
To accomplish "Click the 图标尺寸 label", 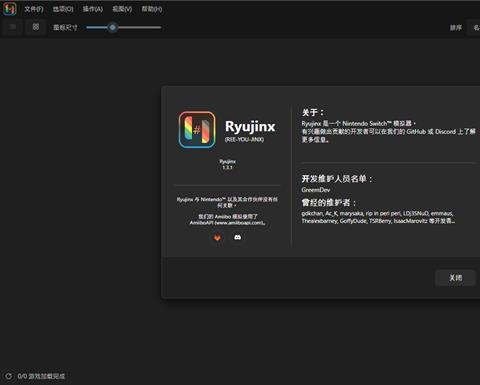I will point(65,28).
